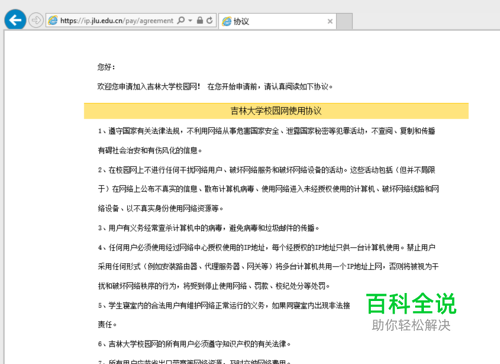
Task: Close the 协议 tab
Action: 330,21
